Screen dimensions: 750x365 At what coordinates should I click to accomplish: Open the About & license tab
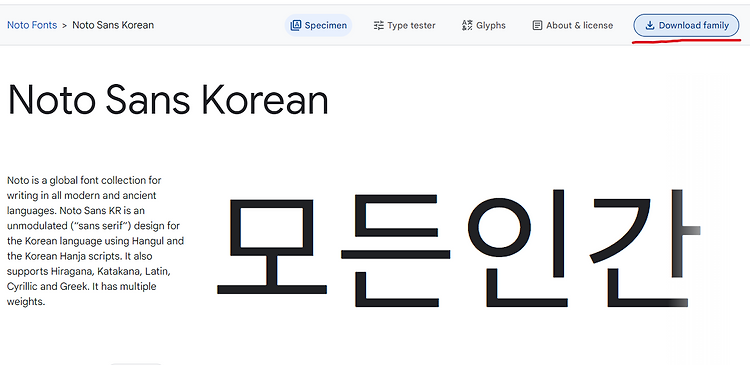tap(573, 25)
